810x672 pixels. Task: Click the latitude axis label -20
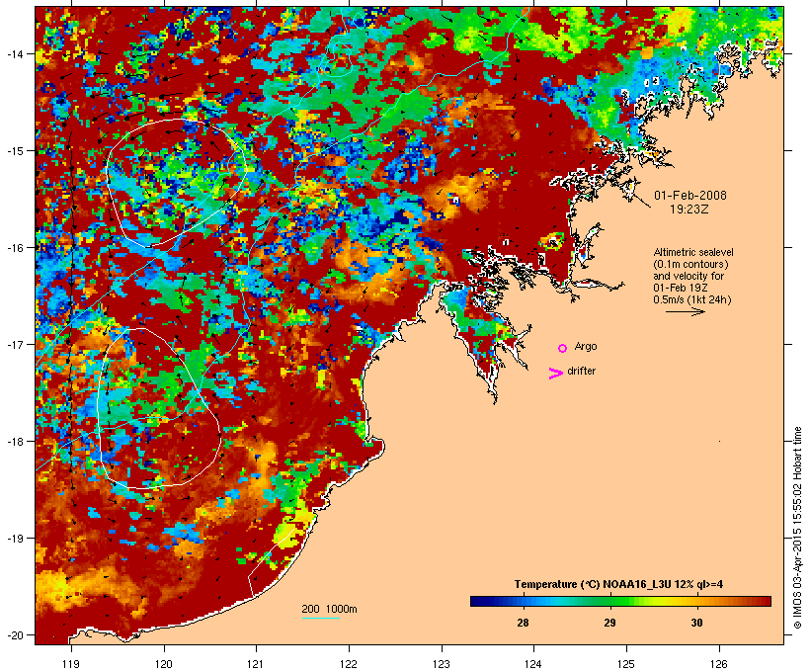[x=14, y=635]
